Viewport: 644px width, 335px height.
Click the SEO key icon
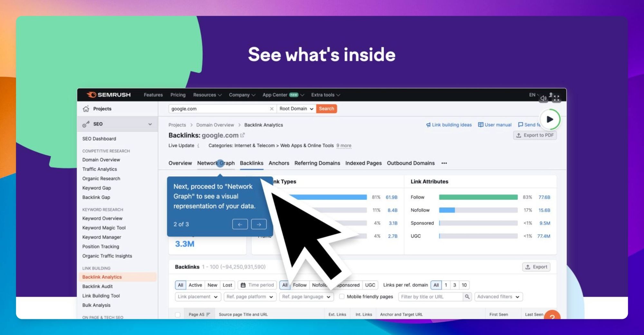coord(86,124)
